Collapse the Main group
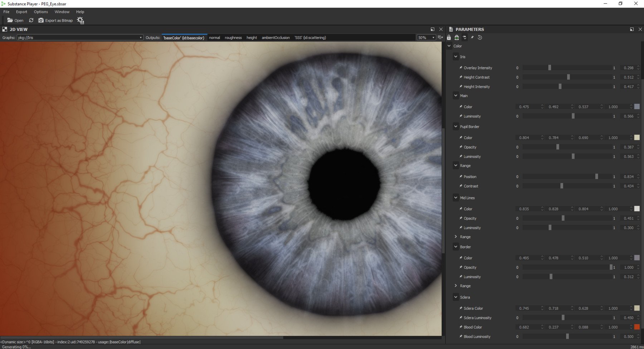The height and width of the screenshot is (349, 644). [x=456, y=96]
